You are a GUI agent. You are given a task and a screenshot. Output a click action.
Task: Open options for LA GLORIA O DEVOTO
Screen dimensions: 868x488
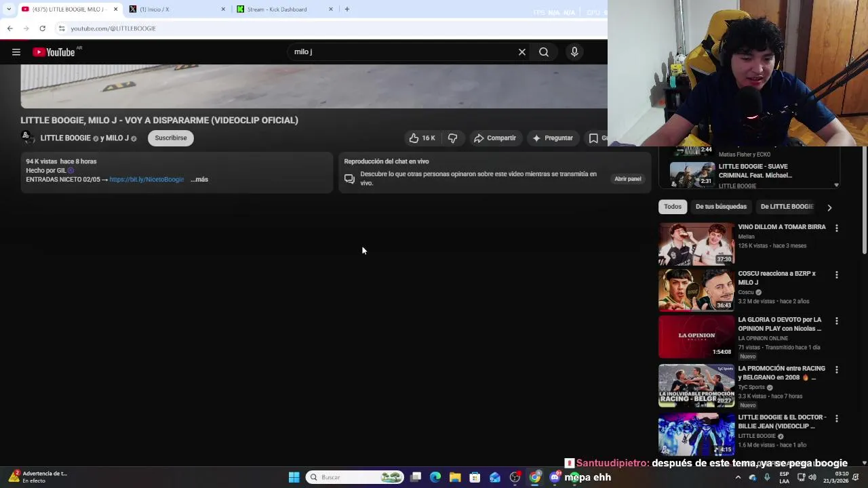(836, 321)
